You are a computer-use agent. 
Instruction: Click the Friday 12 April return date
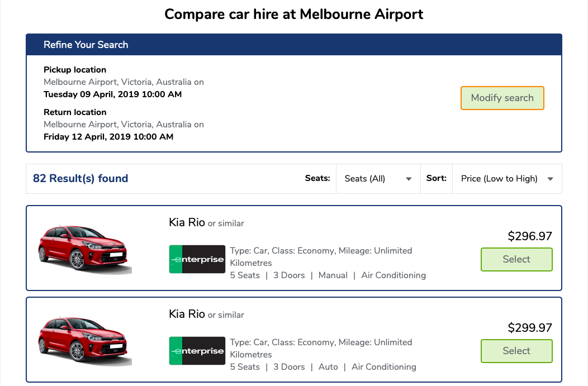coord(108,137)
